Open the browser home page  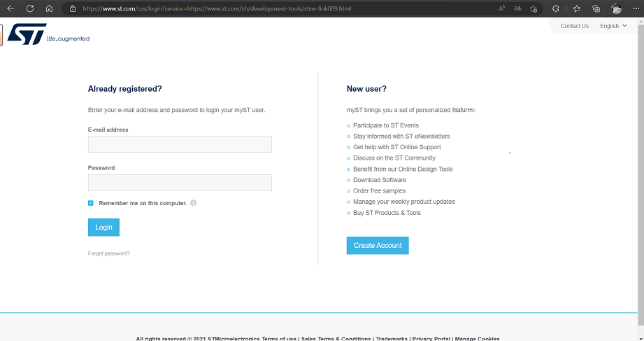(x=49, y=8)
